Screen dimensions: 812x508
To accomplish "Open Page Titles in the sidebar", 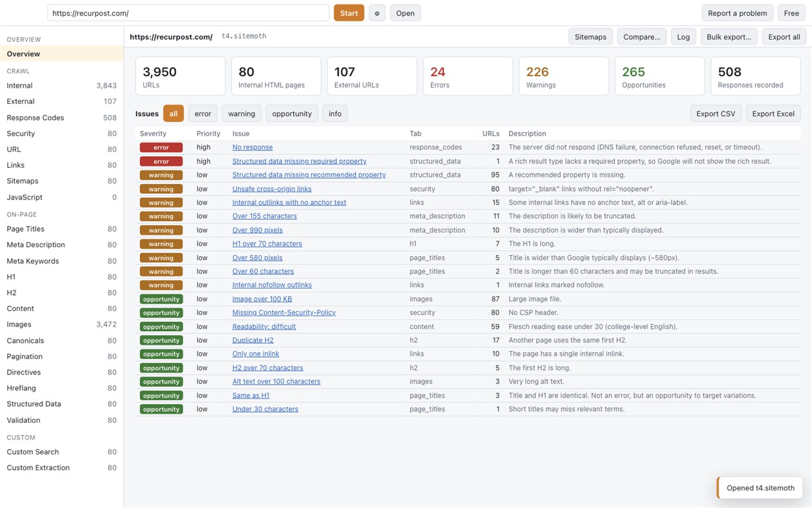I will coord(61,229).
